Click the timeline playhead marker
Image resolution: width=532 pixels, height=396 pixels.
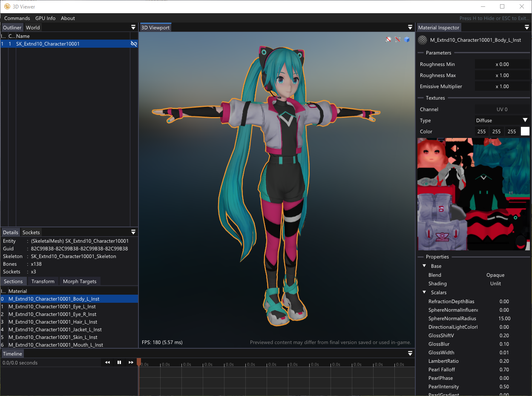(x=139, y=362)
